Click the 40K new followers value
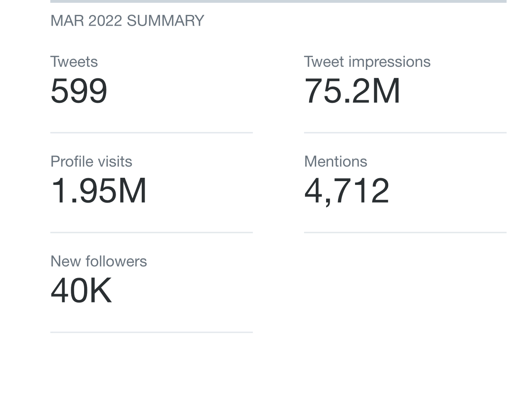532x414 pixels. pos(81,290)
